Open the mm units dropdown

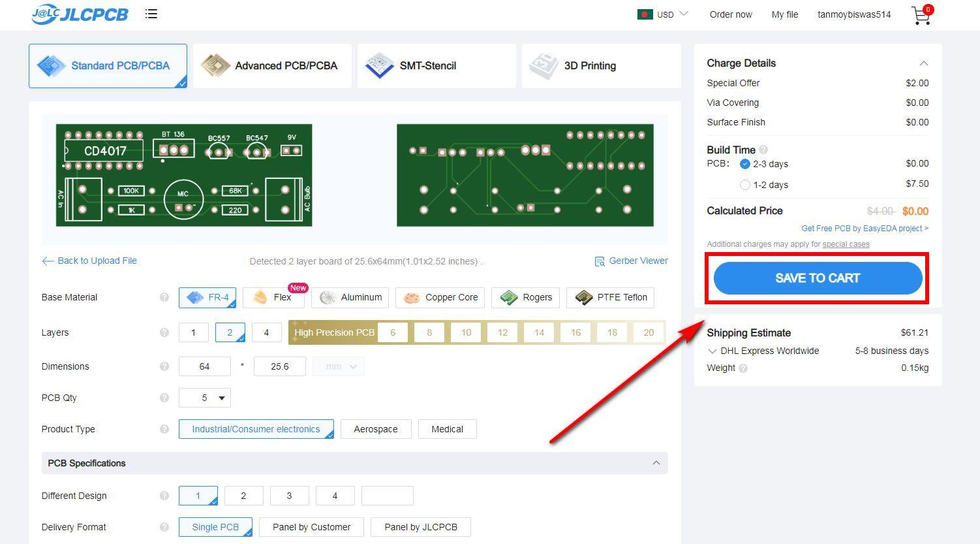(339, 366)
